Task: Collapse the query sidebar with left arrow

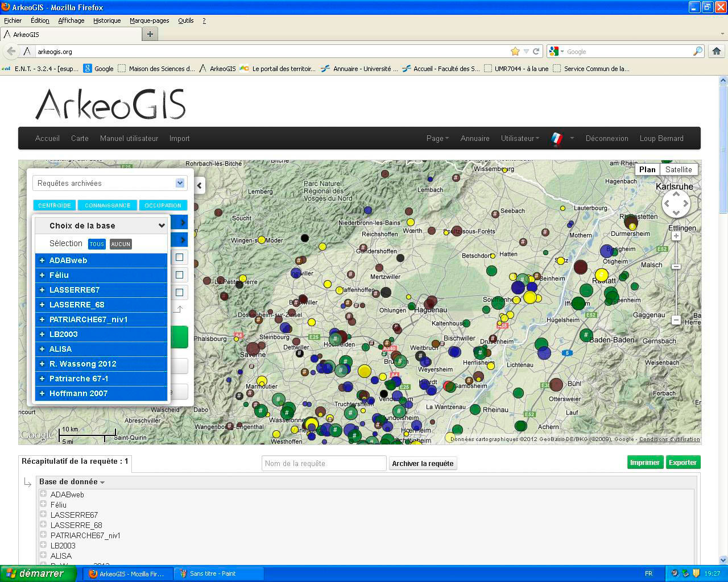Action: point(199,185)
